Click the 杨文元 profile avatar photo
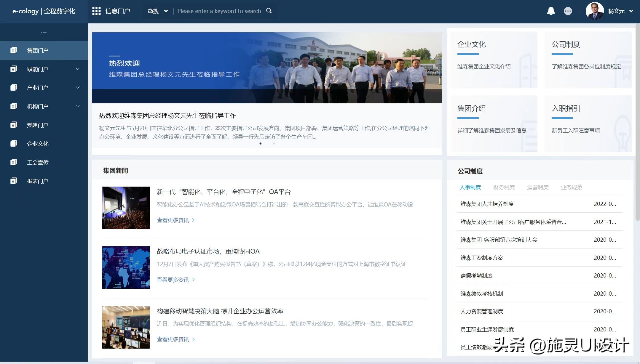Viewport: 640px width, 364px height. (595, 11)
